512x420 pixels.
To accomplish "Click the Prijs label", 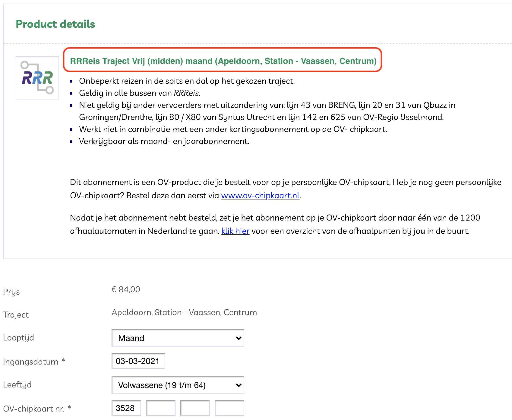I will click(11, 292).
